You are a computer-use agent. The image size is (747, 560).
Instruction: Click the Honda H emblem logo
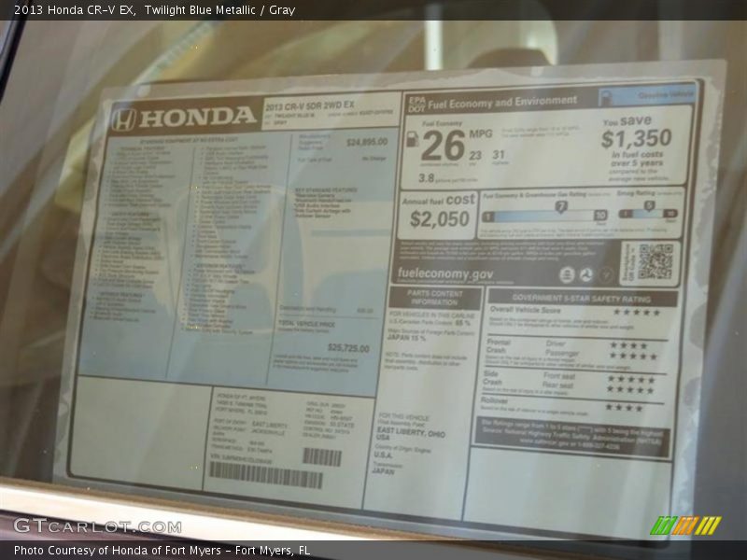point(124,119)
